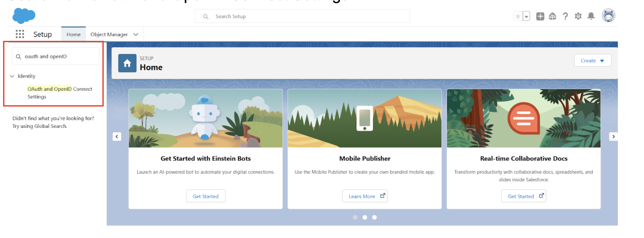Click the Mobile Publisher card image
Screen dimensions: 644x238
(x=365, y=118)
